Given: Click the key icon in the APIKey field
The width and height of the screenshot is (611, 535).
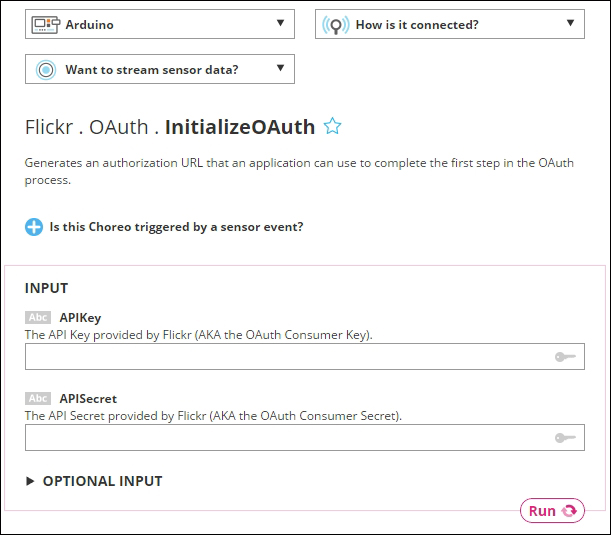Looking at the screenshot, I should [x=565, y=357].
